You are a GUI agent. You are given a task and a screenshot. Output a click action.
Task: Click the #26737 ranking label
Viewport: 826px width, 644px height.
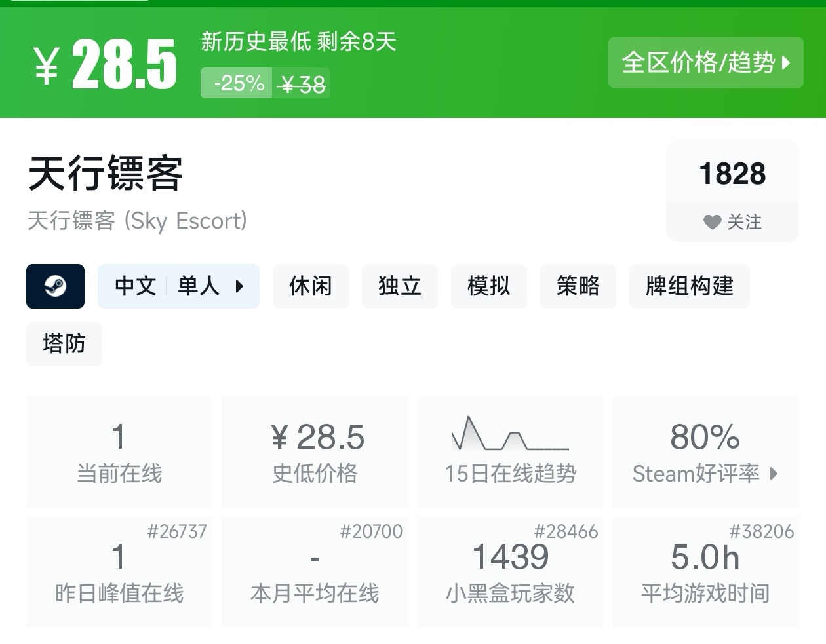[x=177, y=531]
